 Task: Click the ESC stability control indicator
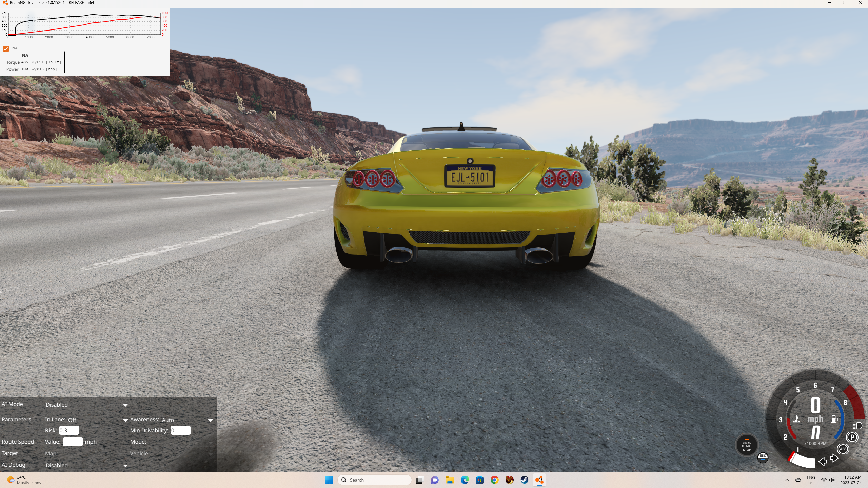763,457
